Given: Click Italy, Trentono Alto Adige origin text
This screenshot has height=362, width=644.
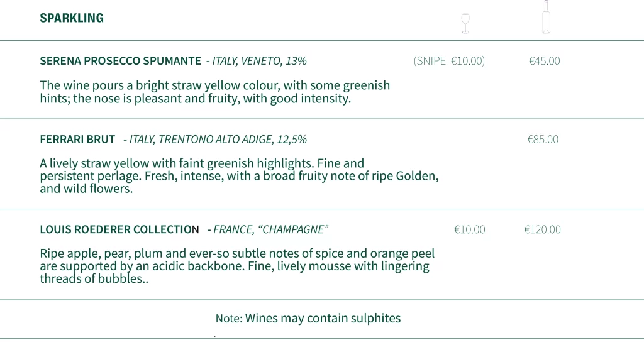Looking at the screenshot, I should 218,140.
